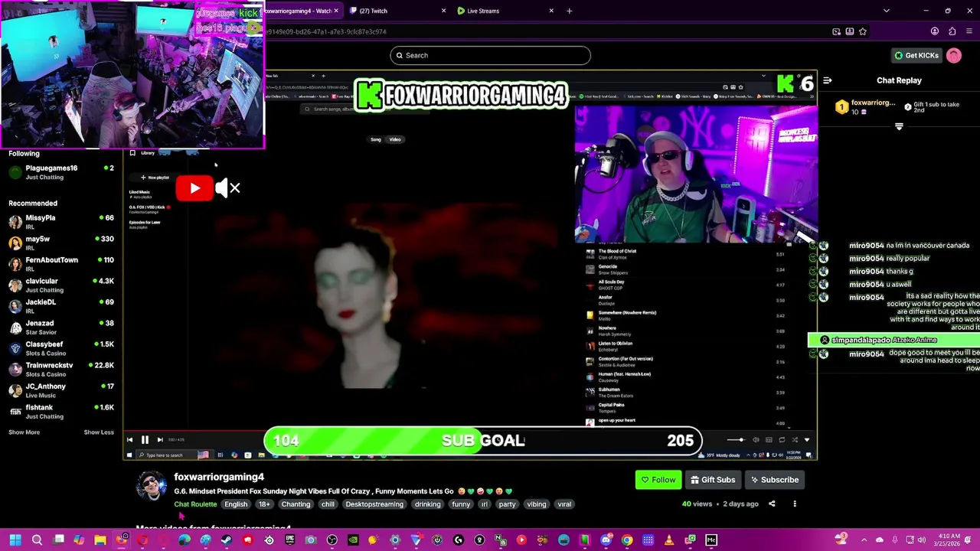This screenshot has height=551, width=980.
Task: Open the browser tab list dropdown
Action: coord(886,11)
